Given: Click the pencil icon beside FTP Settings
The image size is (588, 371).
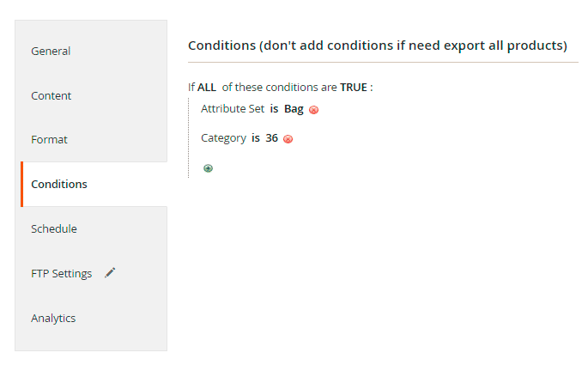Looking at the screenshot, I should pyautogui.click(x=110, y=273).
